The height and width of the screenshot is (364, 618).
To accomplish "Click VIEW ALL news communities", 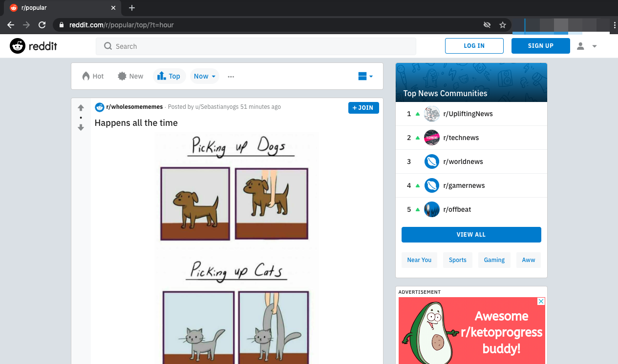I will 471,234.
